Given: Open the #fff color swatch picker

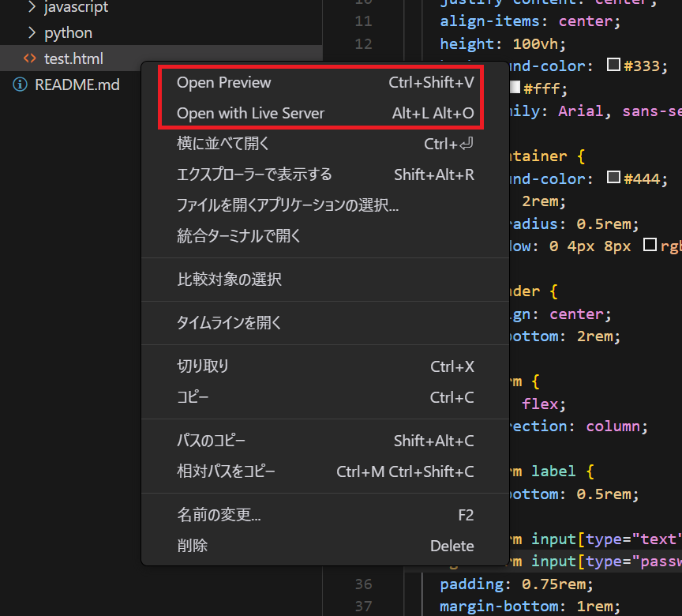Looking at the screenshot, I should (515, 87).
